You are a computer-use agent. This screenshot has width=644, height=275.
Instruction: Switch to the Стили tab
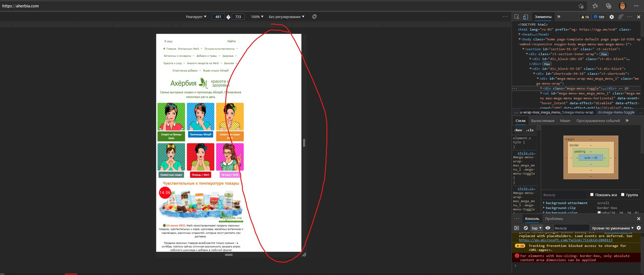click(520, 121)
